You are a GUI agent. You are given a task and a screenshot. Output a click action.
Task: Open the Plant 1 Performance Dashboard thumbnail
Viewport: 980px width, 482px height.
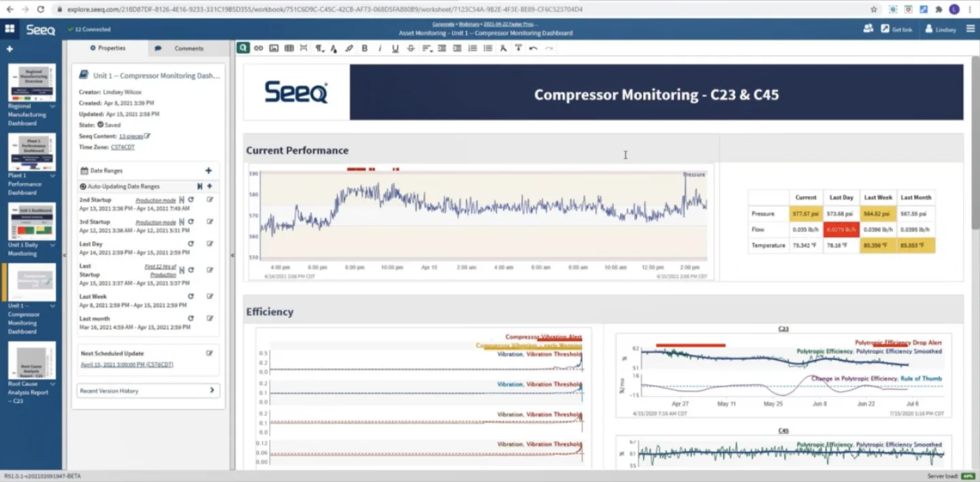31,152
